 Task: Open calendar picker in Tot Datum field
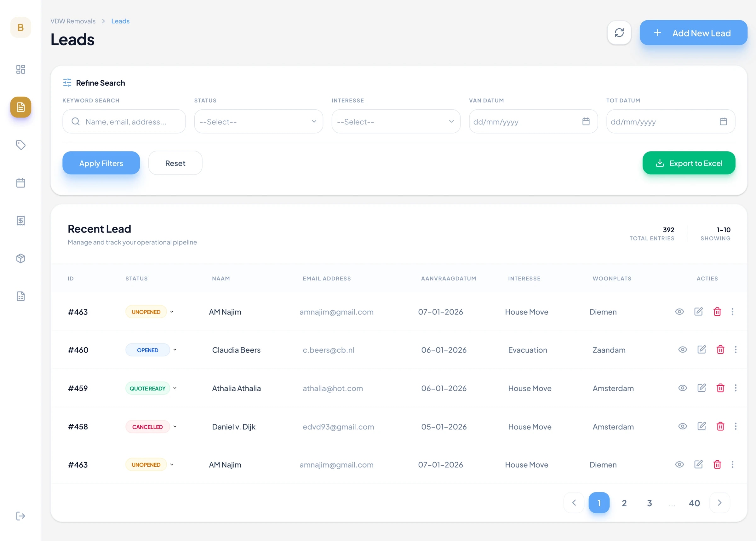723,121
